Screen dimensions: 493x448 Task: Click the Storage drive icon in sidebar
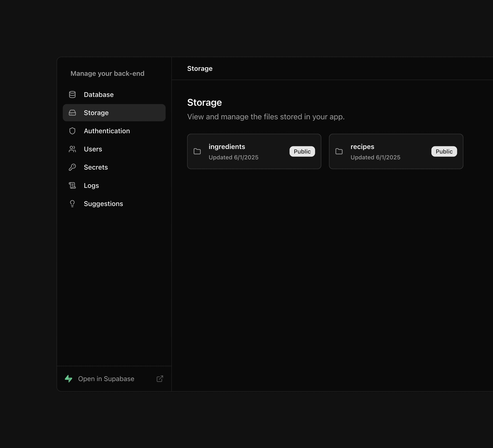pyautogui.click(x=72, y=113)
